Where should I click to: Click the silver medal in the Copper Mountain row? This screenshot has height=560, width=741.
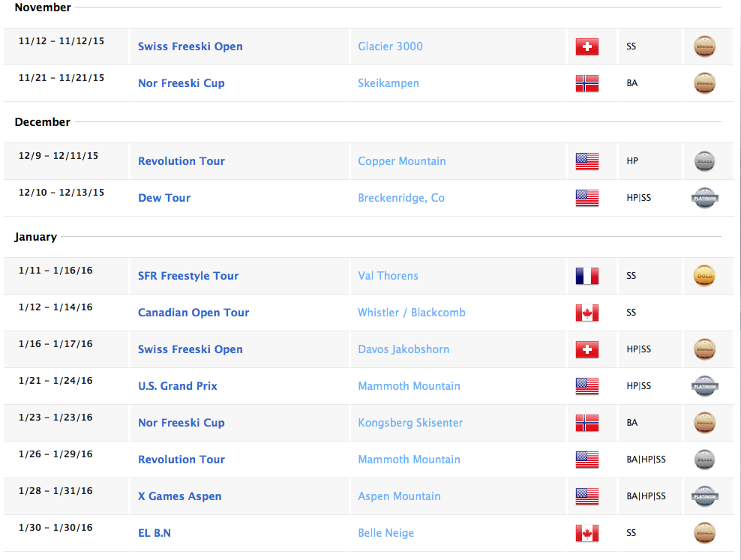click(704, 161)
